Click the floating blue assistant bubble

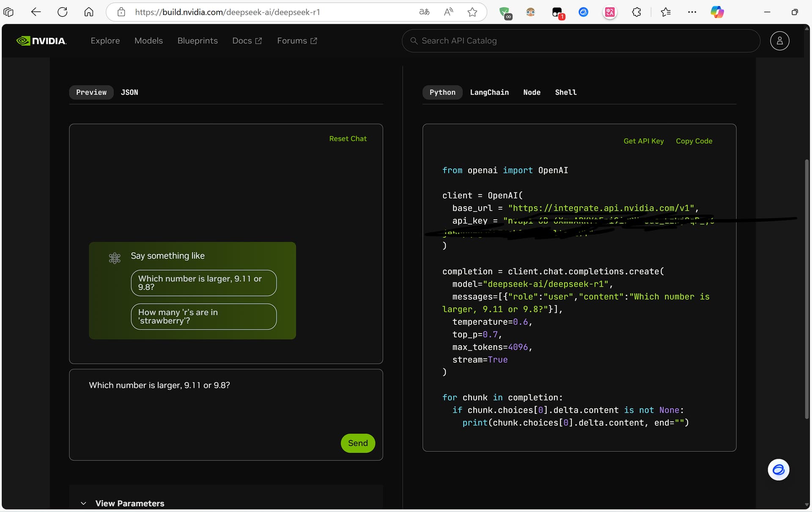coord(778,470)
